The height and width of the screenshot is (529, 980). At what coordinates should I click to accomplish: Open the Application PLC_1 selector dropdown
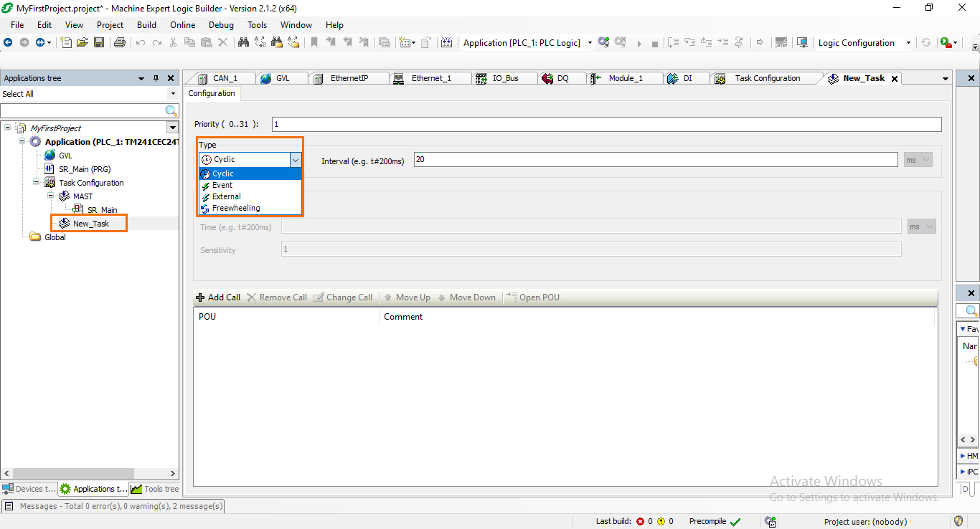[x=590, y=43]
